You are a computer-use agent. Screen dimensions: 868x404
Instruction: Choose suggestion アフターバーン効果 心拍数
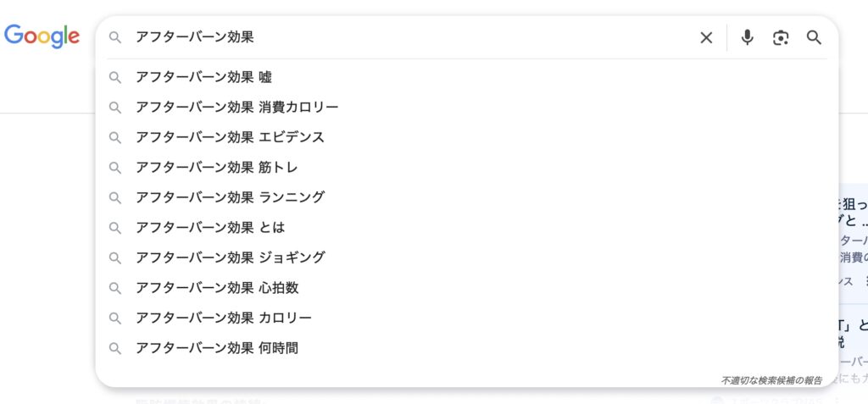click(x=467, y=288)
